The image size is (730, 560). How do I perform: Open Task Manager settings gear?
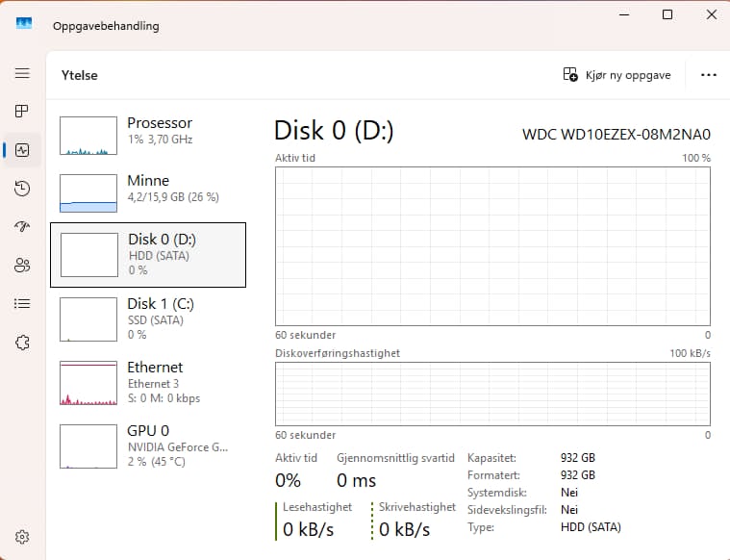[x=22, y=537]
